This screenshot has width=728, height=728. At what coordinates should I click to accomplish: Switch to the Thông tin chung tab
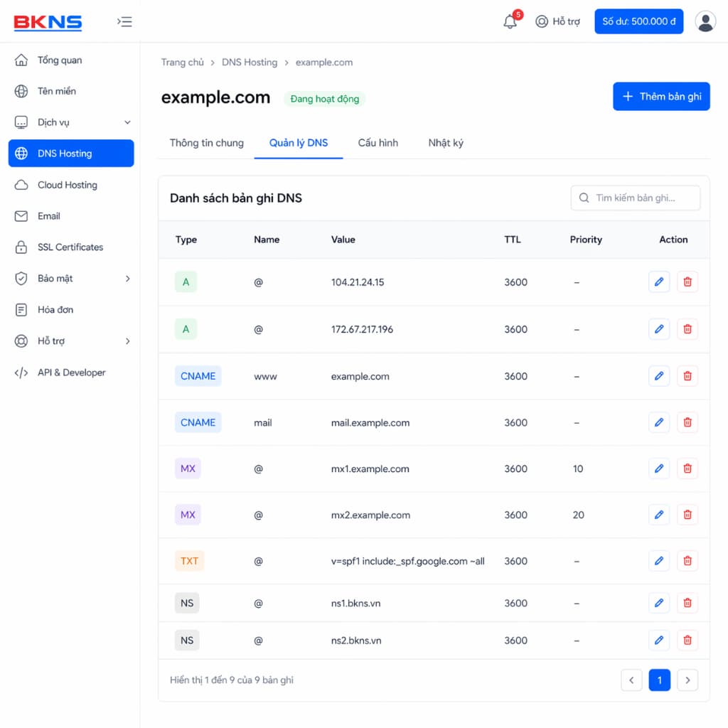coord(206,143)
